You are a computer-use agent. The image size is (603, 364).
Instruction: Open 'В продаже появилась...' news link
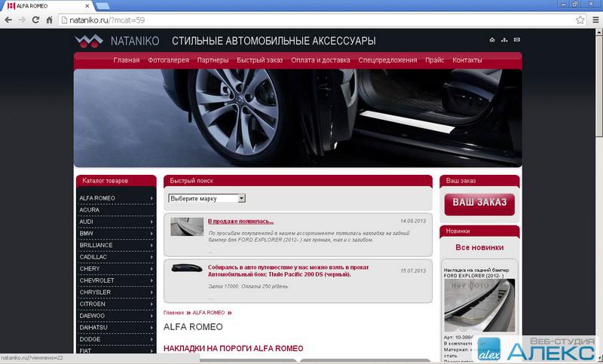click(240, 222)
